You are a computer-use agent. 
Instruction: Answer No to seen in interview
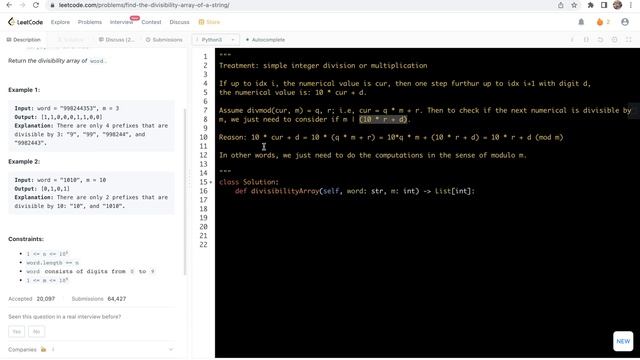point(36,331)
